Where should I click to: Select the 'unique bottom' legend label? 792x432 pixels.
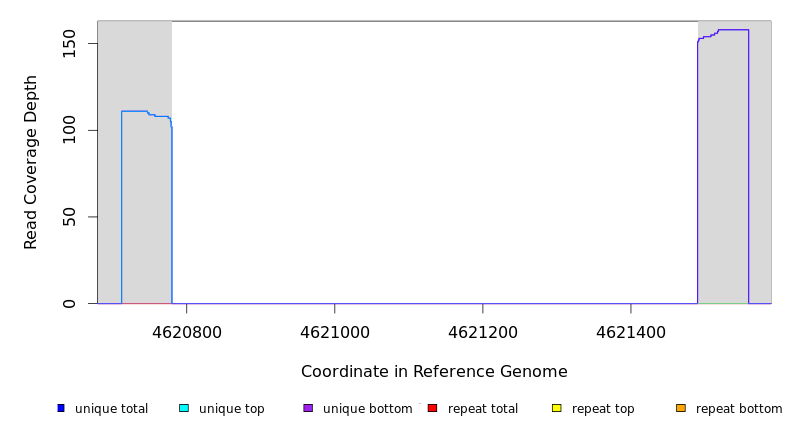point(367,409)
